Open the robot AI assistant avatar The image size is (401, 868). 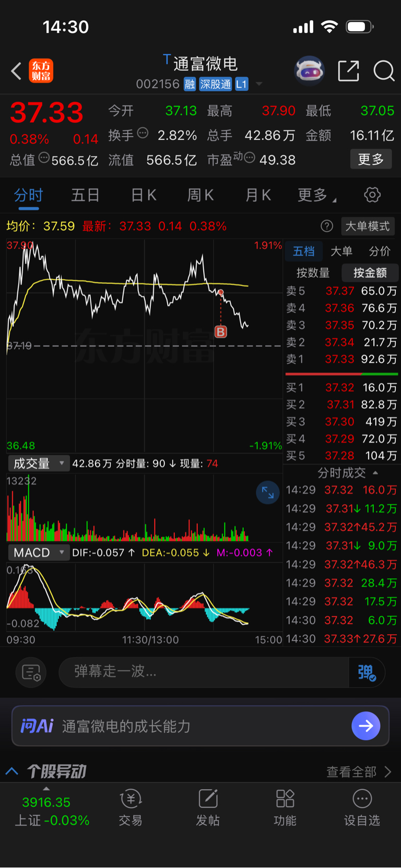pos(310,70)
